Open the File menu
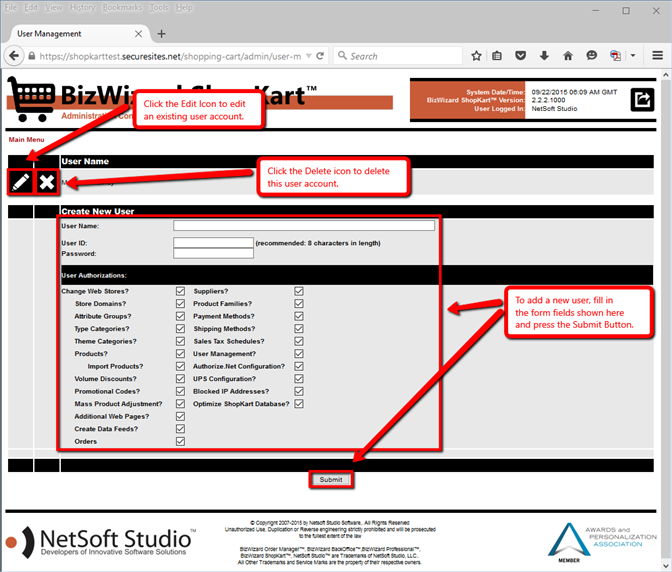This screenshot has width=672, height=572. (x=10, y=8)
